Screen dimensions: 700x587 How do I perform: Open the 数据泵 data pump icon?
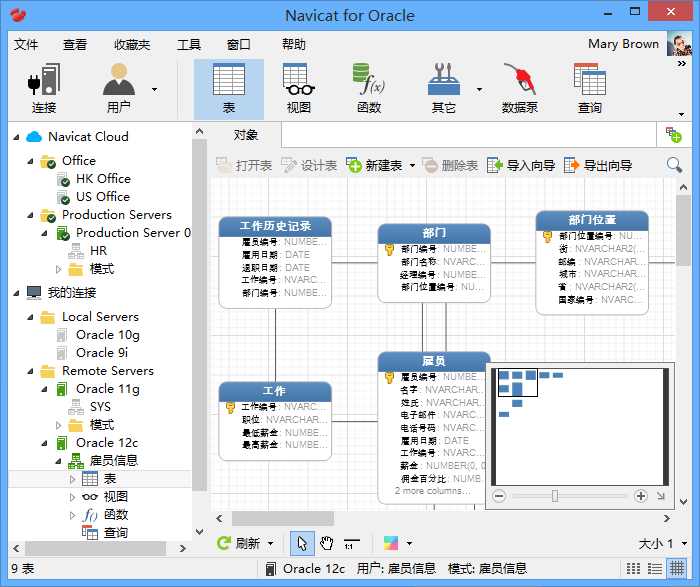coord(519,89)
